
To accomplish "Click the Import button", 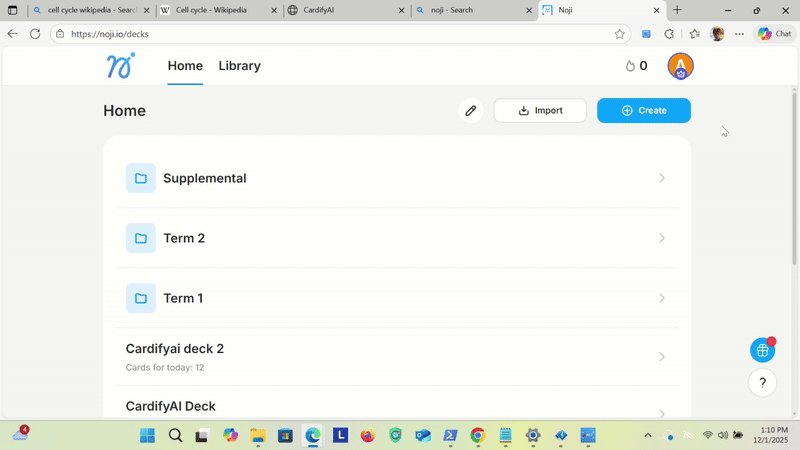I will (540, 110).
